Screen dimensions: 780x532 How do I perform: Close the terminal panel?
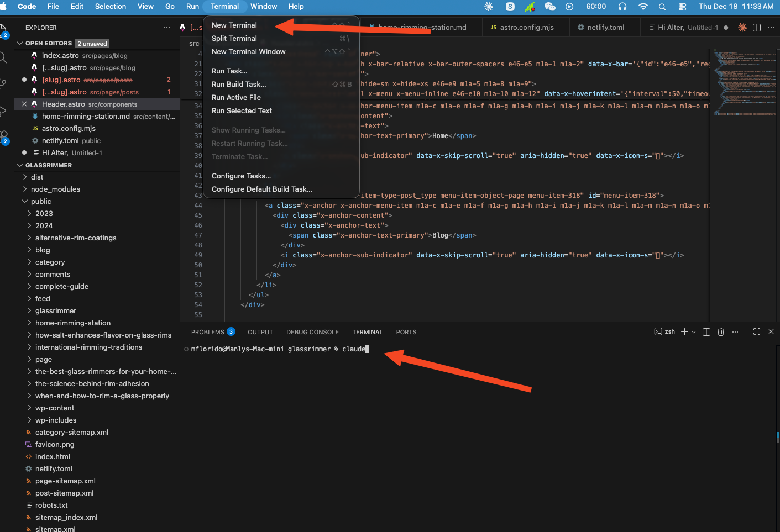pos(771,332)
